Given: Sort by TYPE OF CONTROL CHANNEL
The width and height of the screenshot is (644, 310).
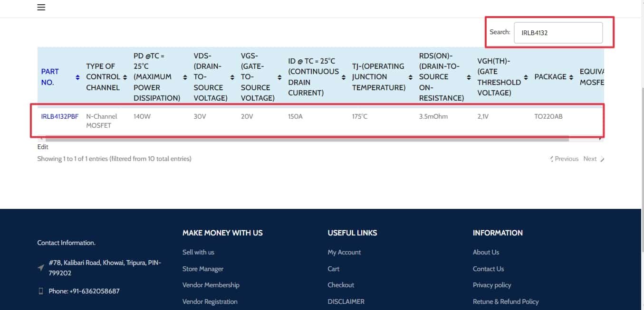Looking at the screenshot, I should point(125,77).
